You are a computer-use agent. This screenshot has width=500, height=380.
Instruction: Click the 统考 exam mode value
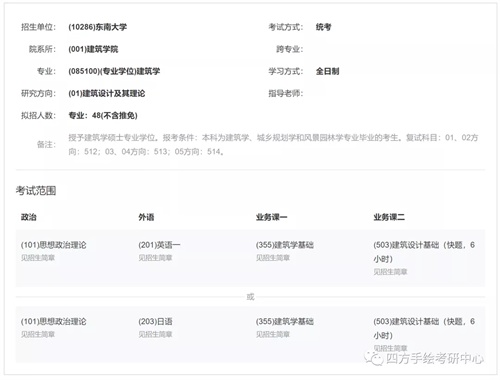323,27
